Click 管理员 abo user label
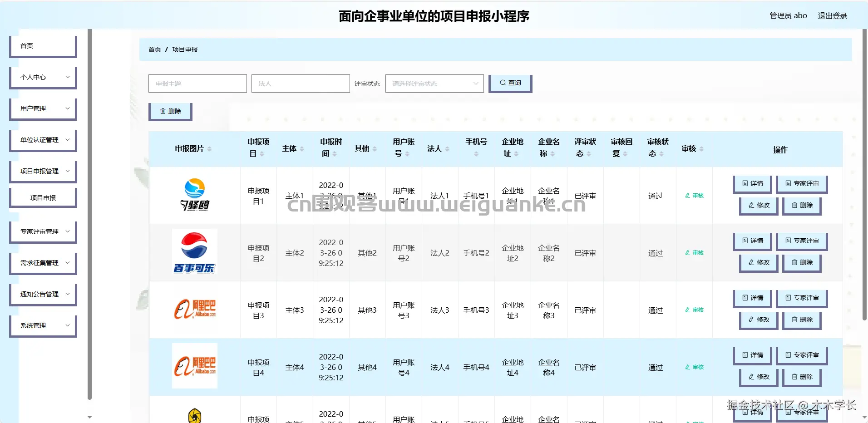 pyautogui.click(x=788, y=16)
